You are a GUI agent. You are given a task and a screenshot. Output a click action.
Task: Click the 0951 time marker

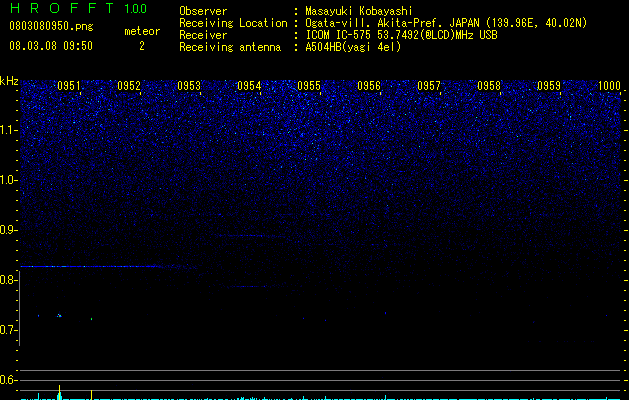[69, 86]
